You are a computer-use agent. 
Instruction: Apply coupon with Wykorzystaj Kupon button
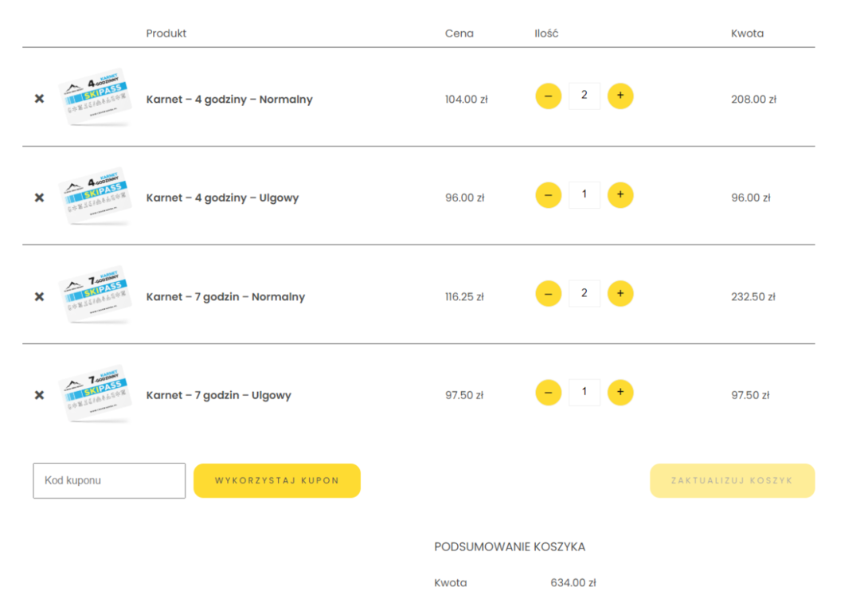pyautogui.click(x=277, y=480)
